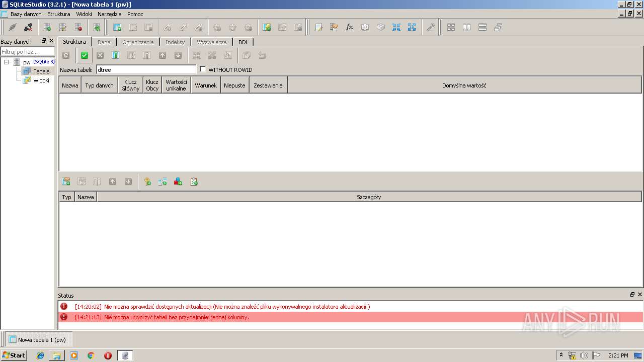Viewport: 644px width, 362px height.
Task: Open the Widoki menu
Action: (84, 14)
